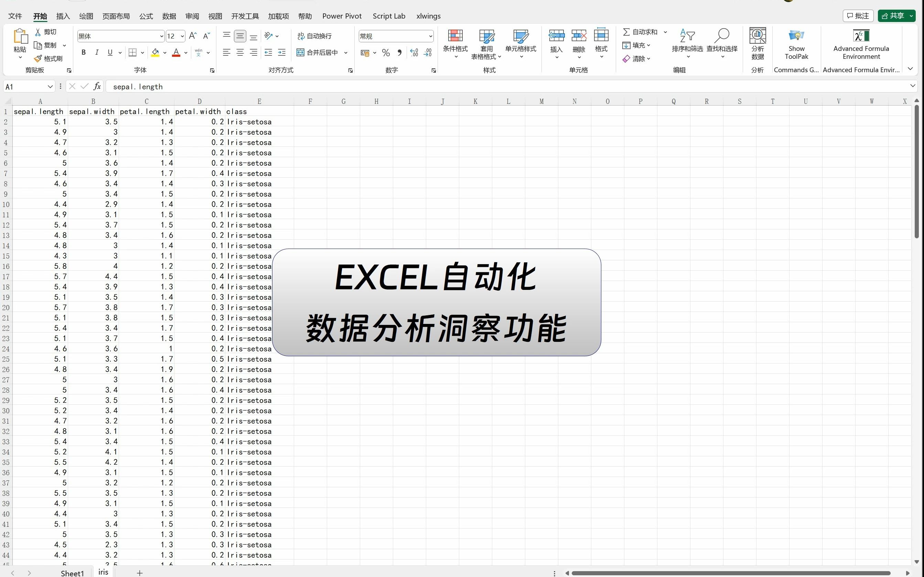Toggle left horizontal text alignment
The height and width of the screenshot is (577, 924).
coord(227,52)
